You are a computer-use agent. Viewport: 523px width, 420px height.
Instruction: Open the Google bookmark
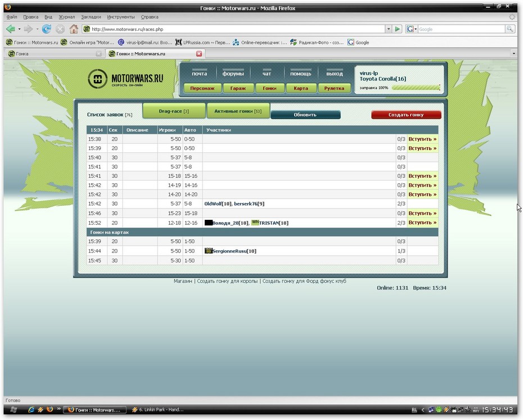coord(358,42)
